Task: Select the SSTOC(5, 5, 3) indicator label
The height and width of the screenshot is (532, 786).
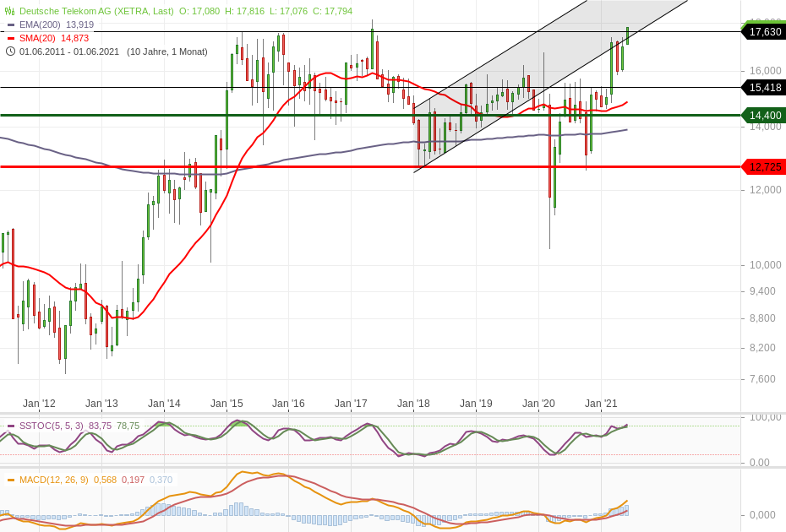Action: click(51, 426)
